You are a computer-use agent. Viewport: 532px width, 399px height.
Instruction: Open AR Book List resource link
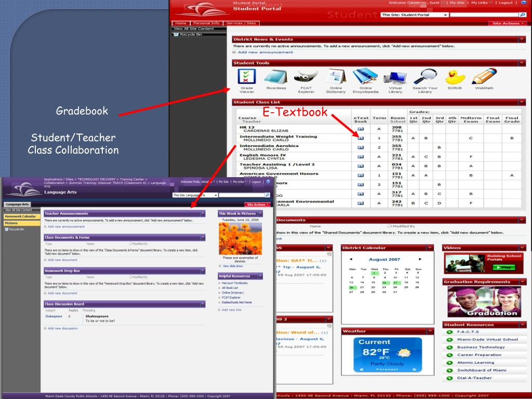pyautogui.click(x=230, y=288)
